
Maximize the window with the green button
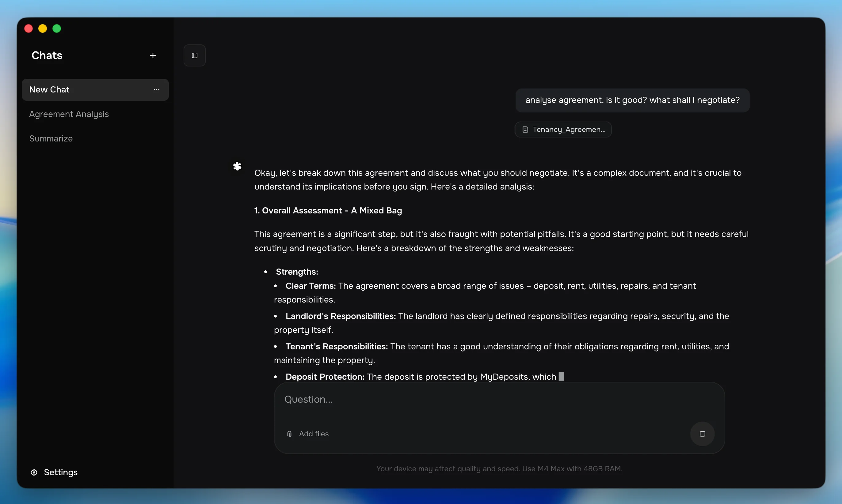[56, 28]
